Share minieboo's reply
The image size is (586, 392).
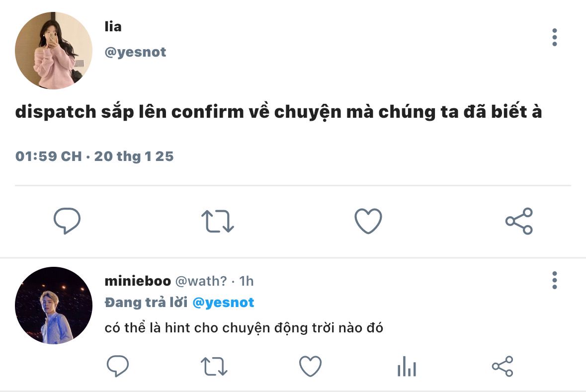pyautogui.click(x=502, y=366)
